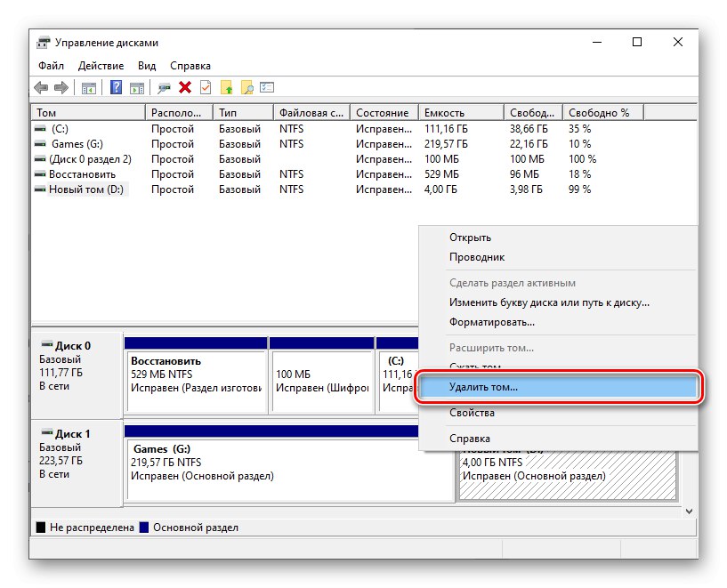Viewport: 727px width, 588px height.
Task: Click the scrollbar down arrow in disk pane
Action: [x=689, y=511]
